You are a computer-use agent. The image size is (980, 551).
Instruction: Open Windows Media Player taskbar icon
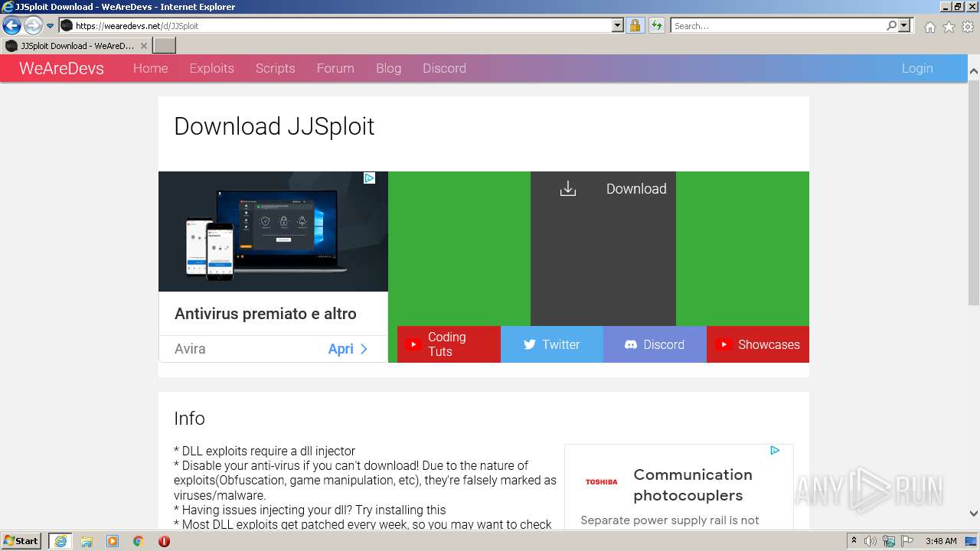coord(113,541)
